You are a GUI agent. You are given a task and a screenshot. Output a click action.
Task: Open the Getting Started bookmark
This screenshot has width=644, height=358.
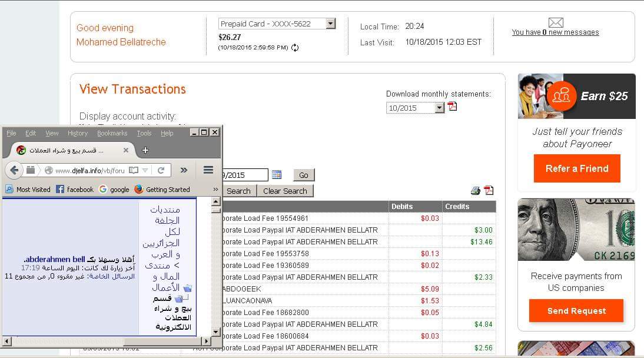(x=162, y=190)
